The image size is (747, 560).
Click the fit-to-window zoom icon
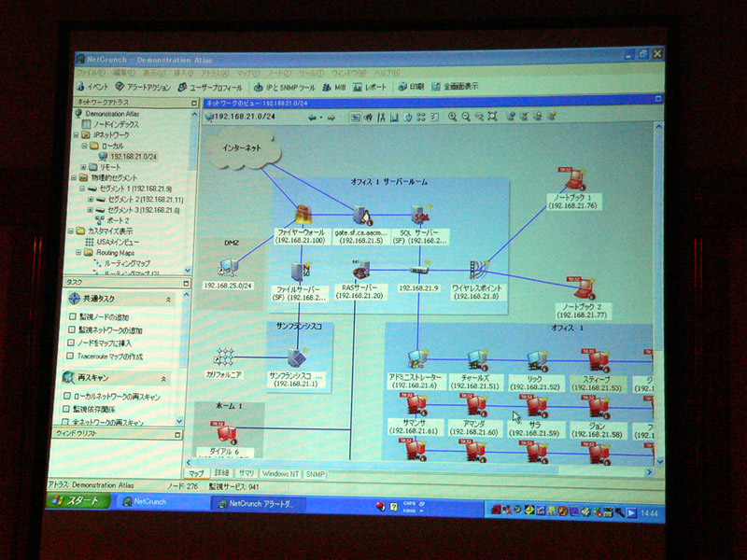(493, 116)
